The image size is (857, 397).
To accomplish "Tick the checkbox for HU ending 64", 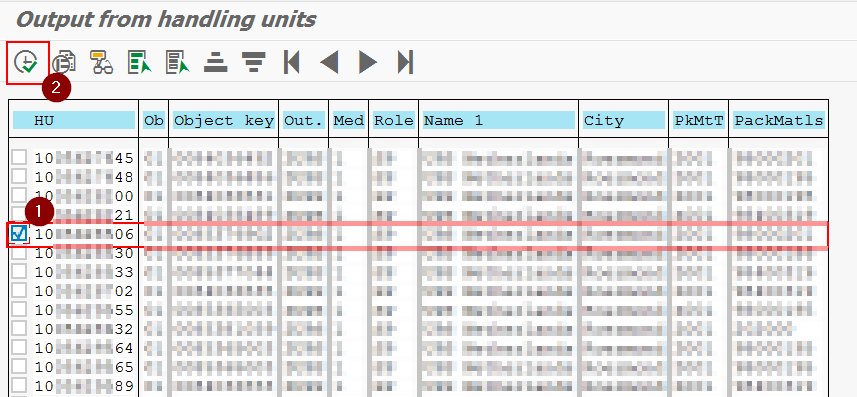I will click(x=19, y=347).
